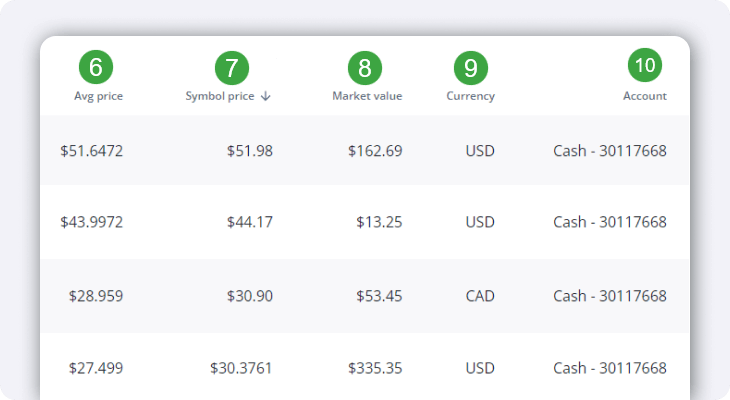Sort by the Avg price column header

click(98, 97)
